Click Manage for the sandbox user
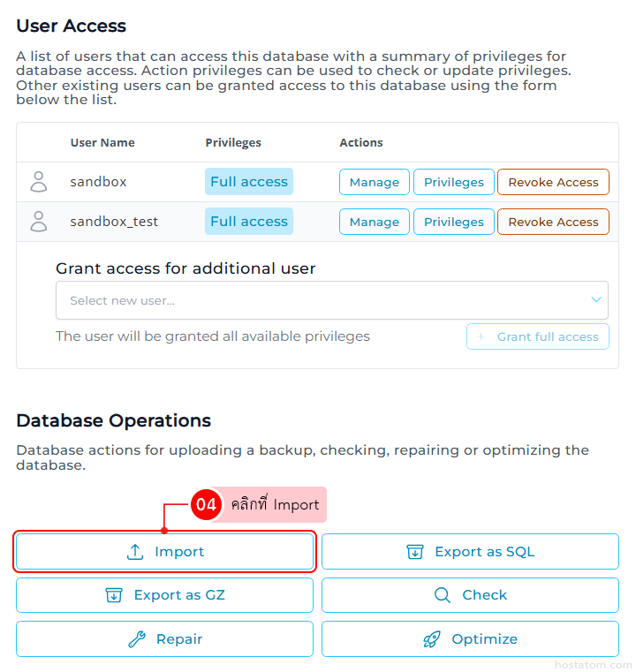The width and height of the screenshot is (636, 672). [x=375, y=182]
